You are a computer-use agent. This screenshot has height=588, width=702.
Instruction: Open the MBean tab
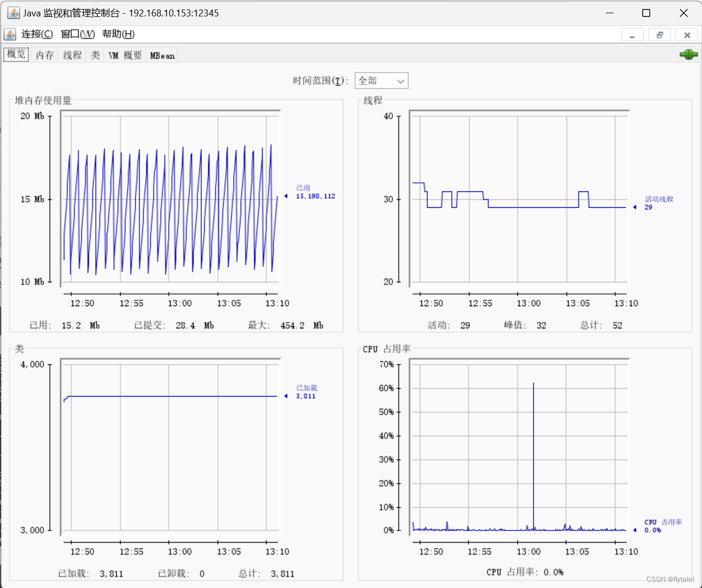click(162, 55)
